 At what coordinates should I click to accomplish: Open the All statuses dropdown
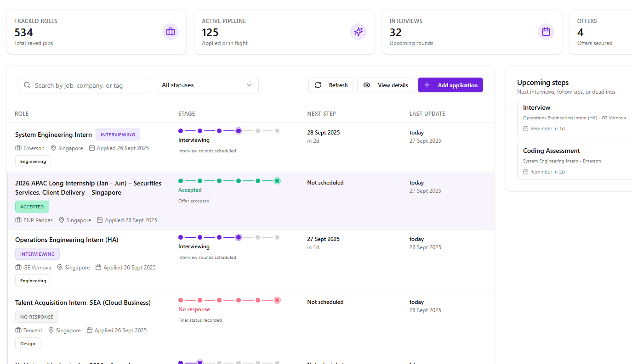[x=207, y=85]
